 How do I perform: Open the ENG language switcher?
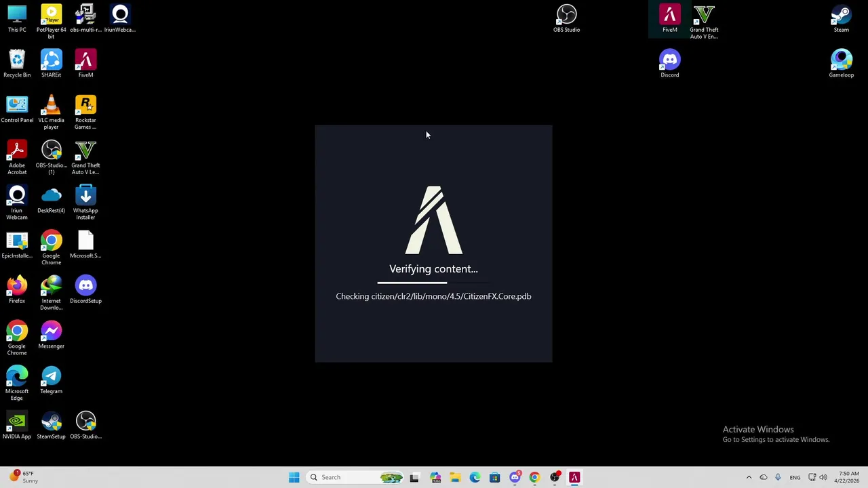pos(795,477)
